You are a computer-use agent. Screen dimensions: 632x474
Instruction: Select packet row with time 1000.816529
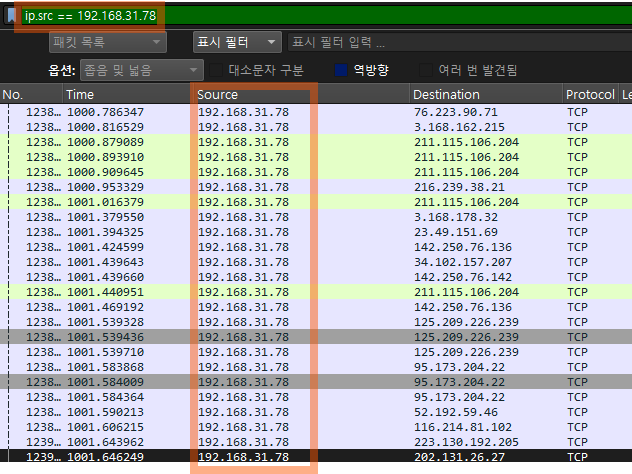pos(316,127)
